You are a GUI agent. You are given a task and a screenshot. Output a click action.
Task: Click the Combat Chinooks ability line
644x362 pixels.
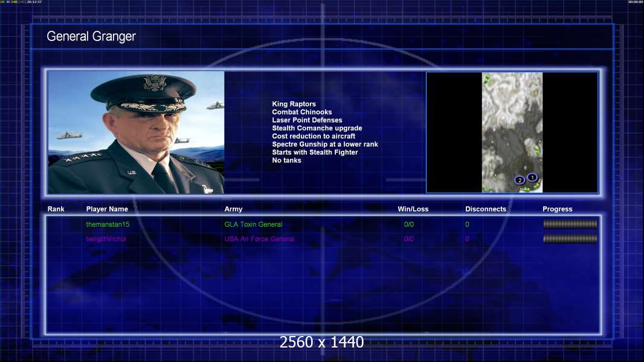pyautogui.click(x=302, y=112)
